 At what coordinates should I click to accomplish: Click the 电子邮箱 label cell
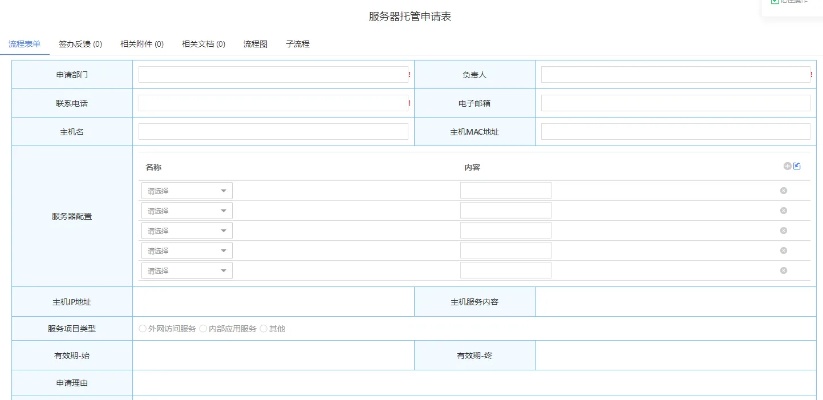(475, 103)
